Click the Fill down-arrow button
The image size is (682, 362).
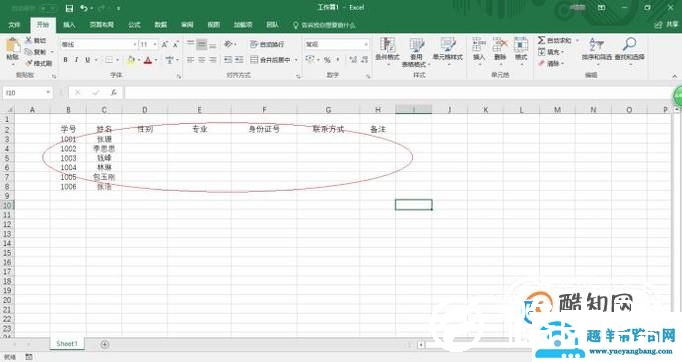point(550,52)
